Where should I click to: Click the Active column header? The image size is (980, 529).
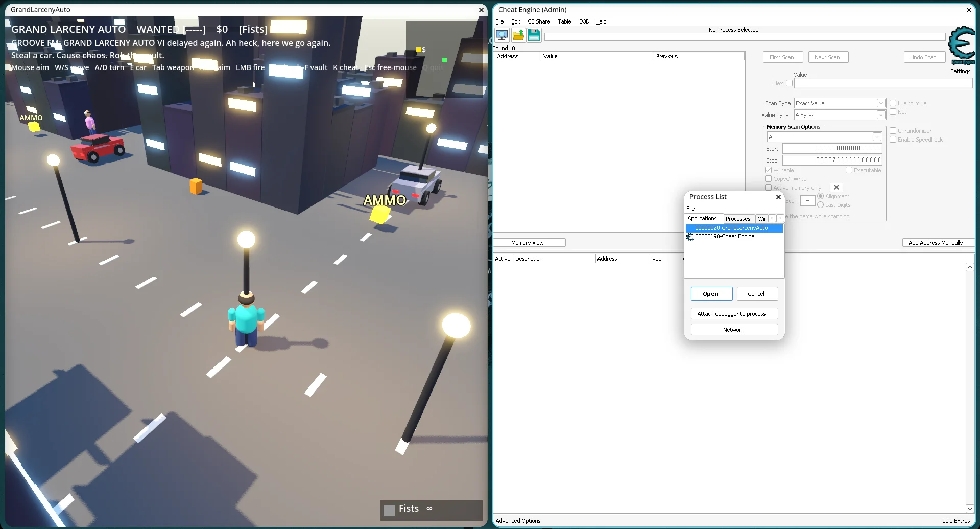tap(503, 259)
